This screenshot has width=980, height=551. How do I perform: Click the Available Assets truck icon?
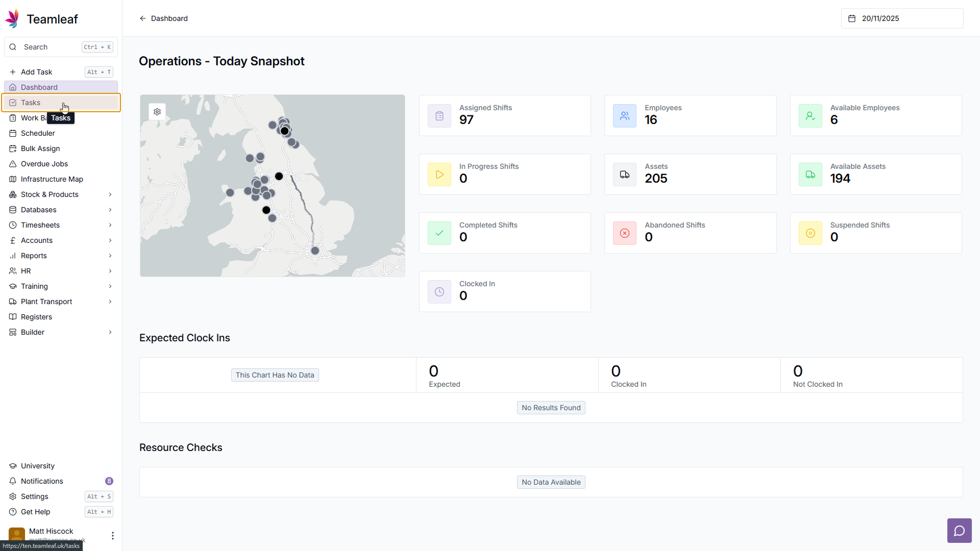click(x=810, y=174)
